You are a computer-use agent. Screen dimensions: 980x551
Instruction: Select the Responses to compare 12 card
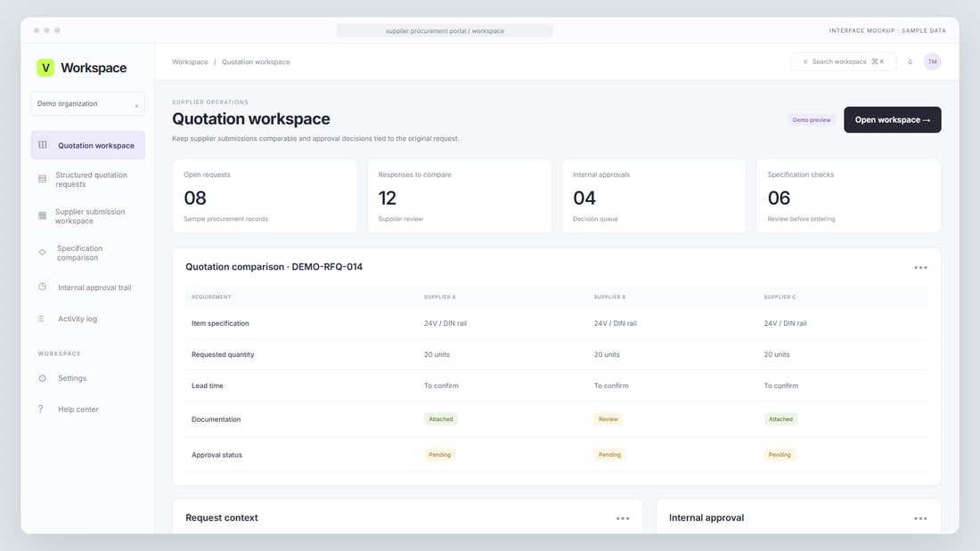pyautogui.click(x=460, y=196)
